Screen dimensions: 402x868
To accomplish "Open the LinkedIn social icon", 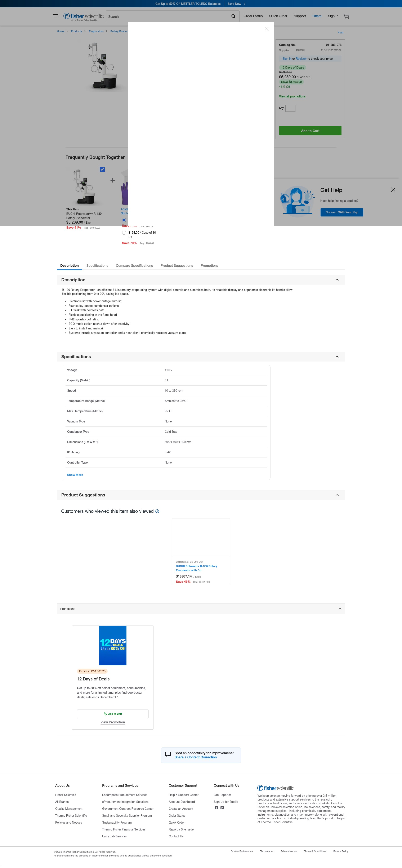I will point(222,808).
